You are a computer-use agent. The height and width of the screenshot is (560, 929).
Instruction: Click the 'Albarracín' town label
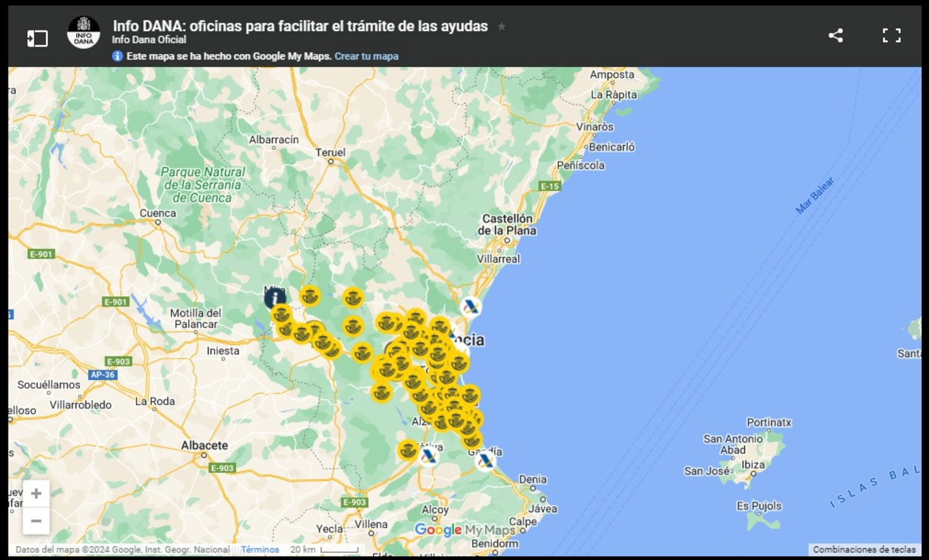coord(274,139)
